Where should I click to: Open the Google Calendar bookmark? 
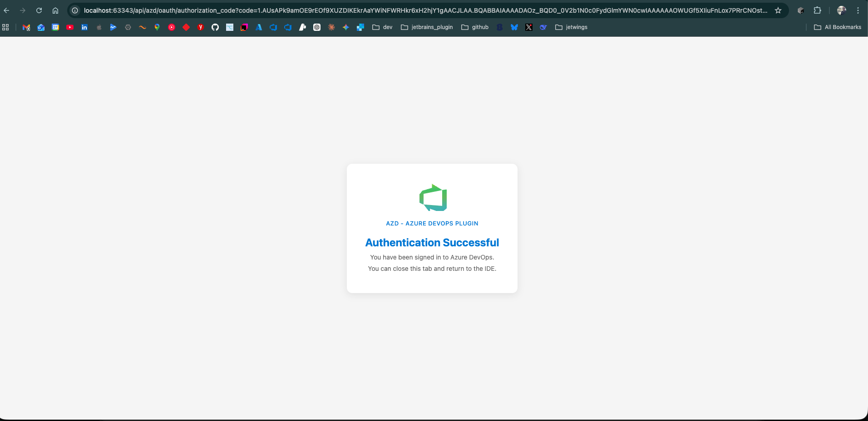[55, 27]
